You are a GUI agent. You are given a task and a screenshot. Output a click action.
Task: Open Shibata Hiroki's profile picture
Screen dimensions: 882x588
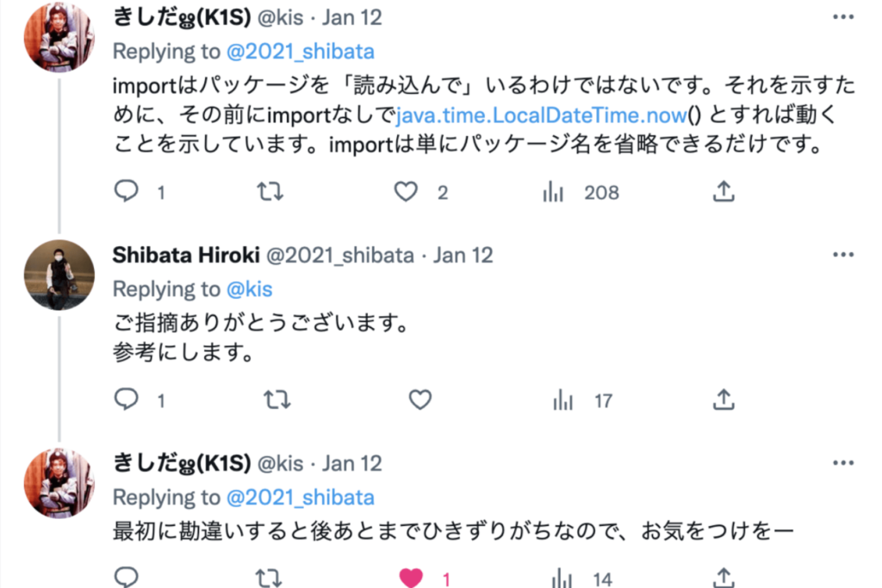tap(59, 275)
